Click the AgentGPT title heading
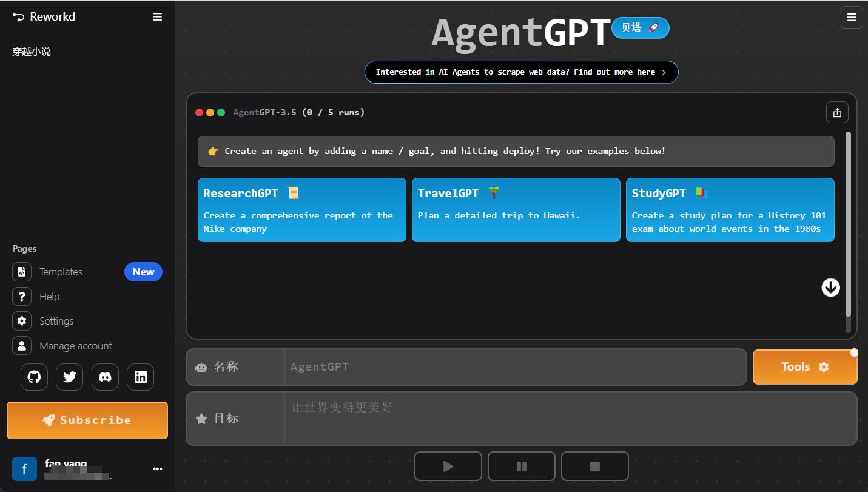The image size is (868, 492). pos(521,33)
